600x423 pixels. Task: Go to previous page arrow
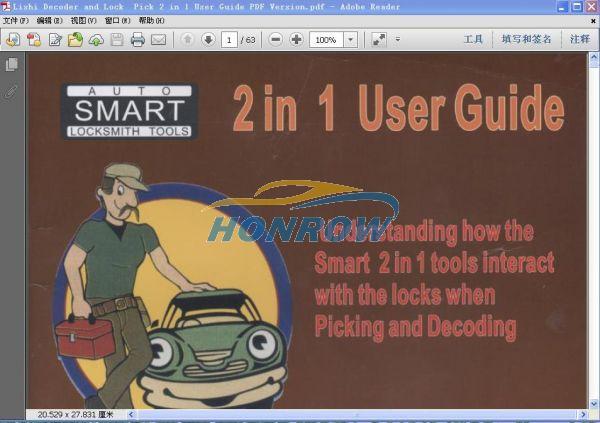(x=188, y=39)
